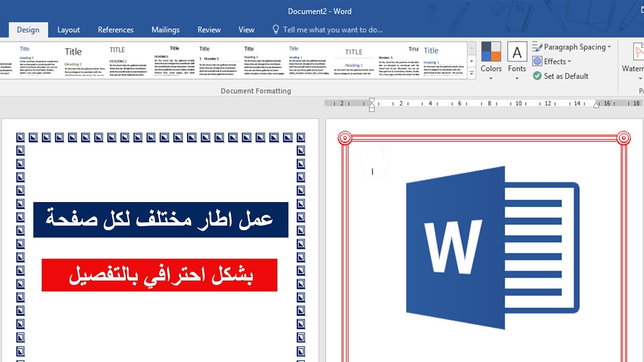Open the Mailings ribbon tab
Viewport: 644px width, 362px height.
click(x=166, y=30)
